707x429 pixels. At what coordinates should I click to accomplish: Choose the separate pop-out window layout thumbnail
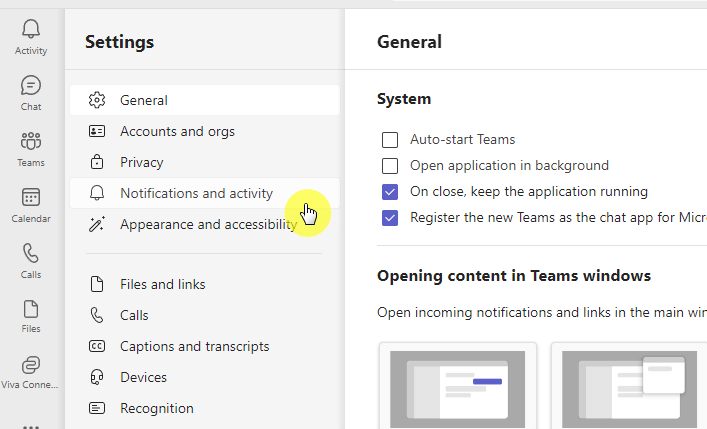(x=629, y=386)
